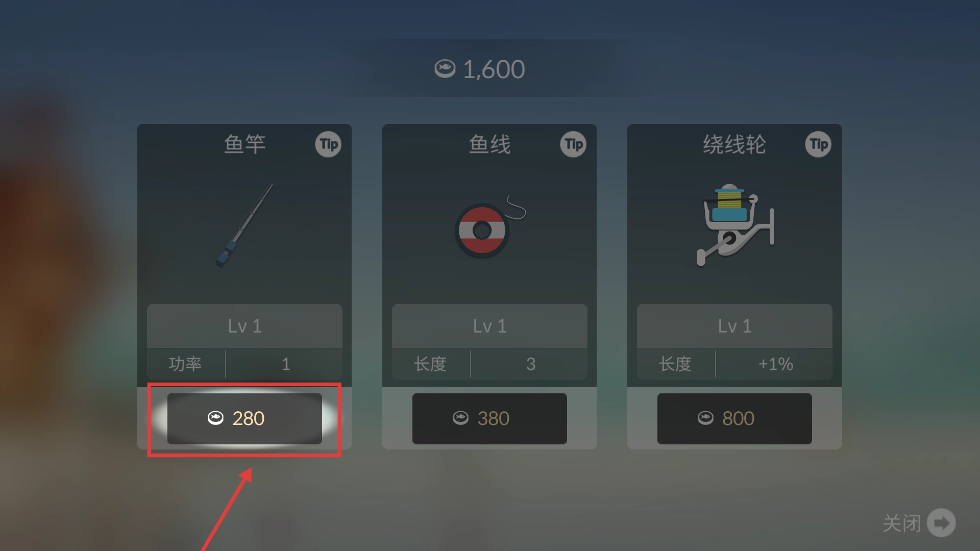
Task: Select the 绕线轮 card title
Action: point(734,144)
